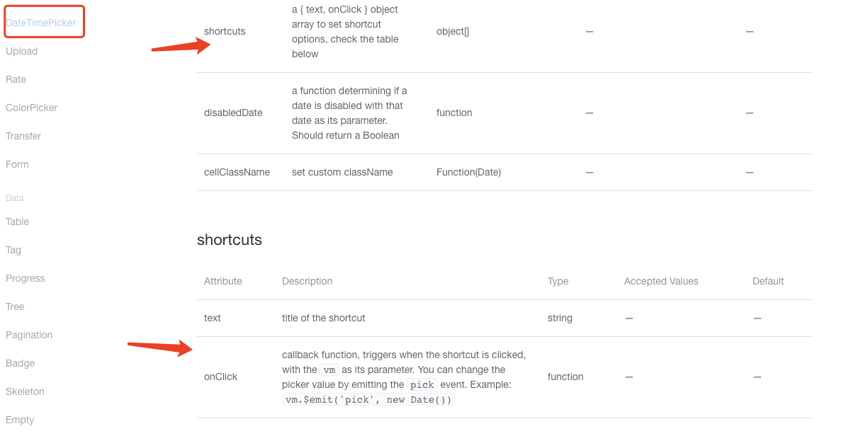Image resolution: width=868 pixels, height=436 pixels.
Task: Select the shortcuts attribute row name
Action: (225, 31)
